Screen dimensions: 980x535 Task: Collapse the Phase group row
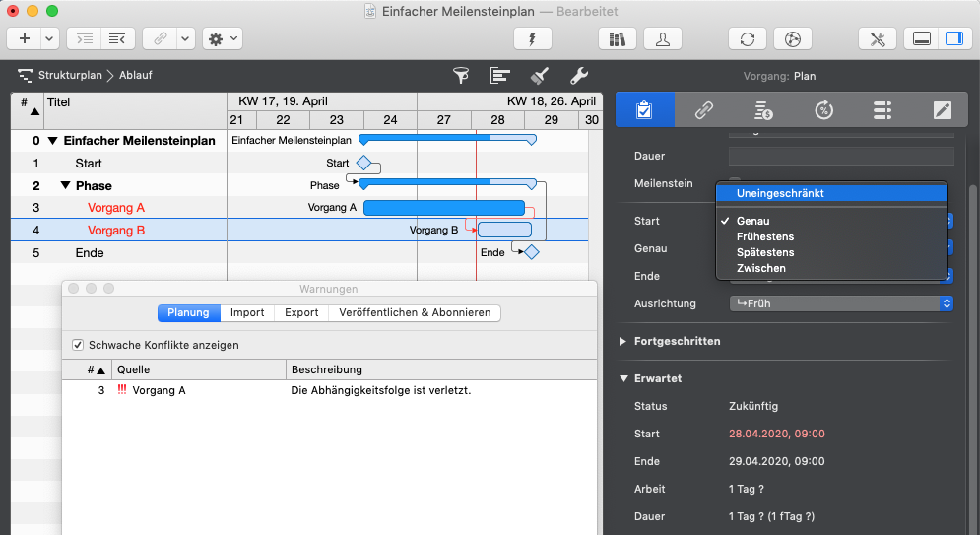65,186
